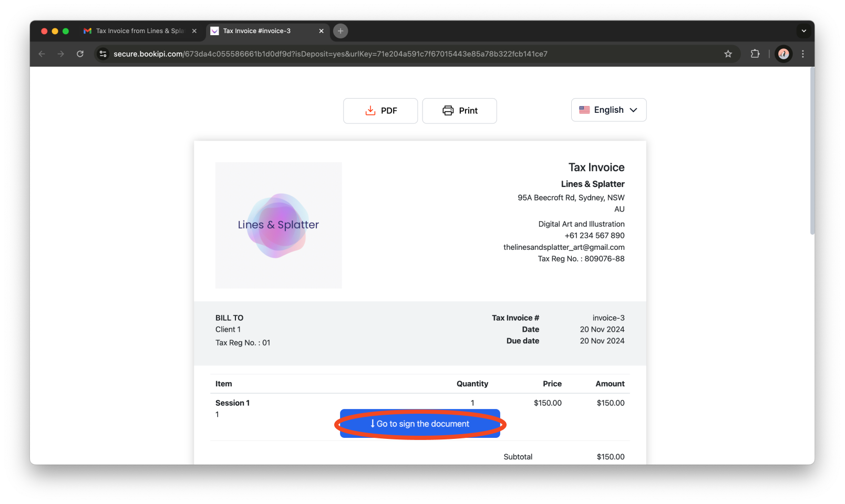Click the printer icon next to Print
The image size is (845, 504).
448,111
